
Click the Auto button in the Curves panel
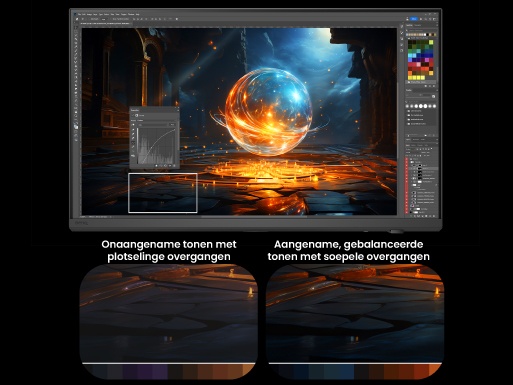[172, 125]
